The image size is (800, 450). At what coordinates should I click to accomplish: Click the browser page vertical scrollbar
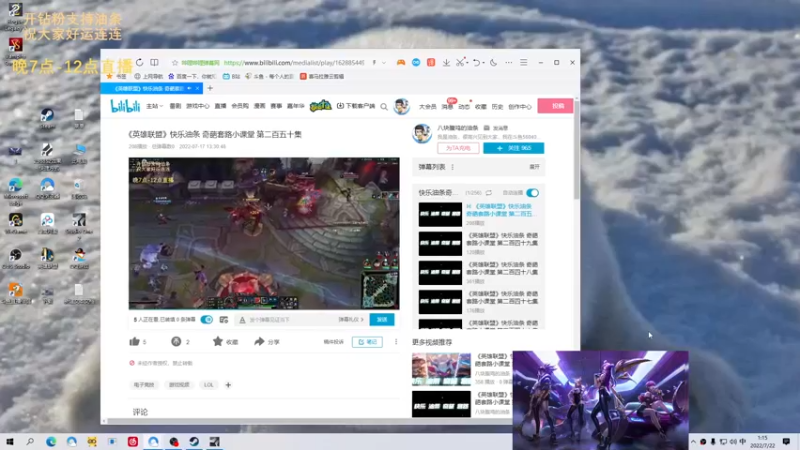pyautogui.click(x=577, y=149)
